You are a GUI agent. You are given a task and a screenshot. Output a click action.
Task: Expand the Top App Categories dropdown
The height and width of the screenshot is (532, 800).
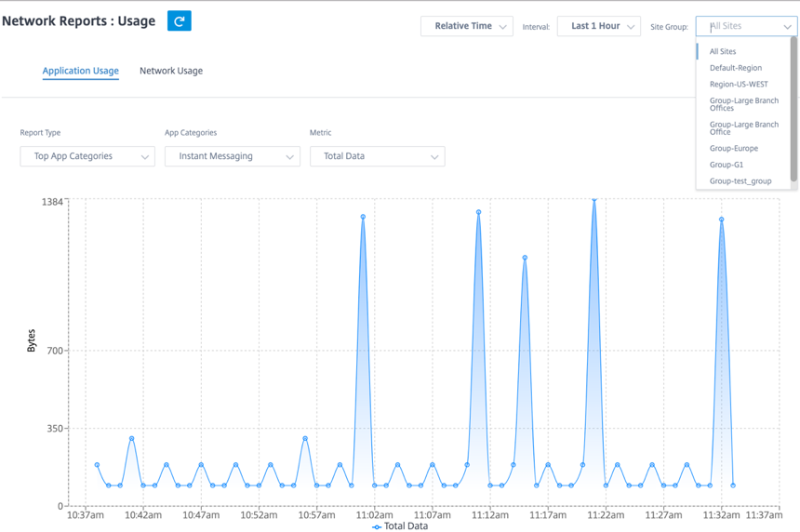[x=87, y=156]
